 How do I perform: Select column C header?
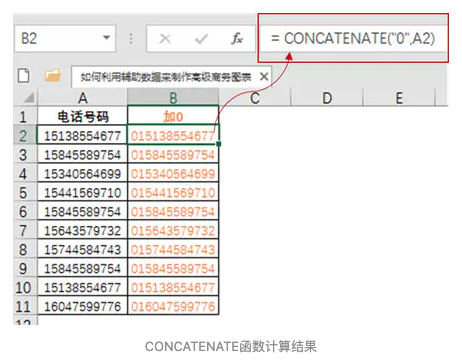click(x=255, y=98)
